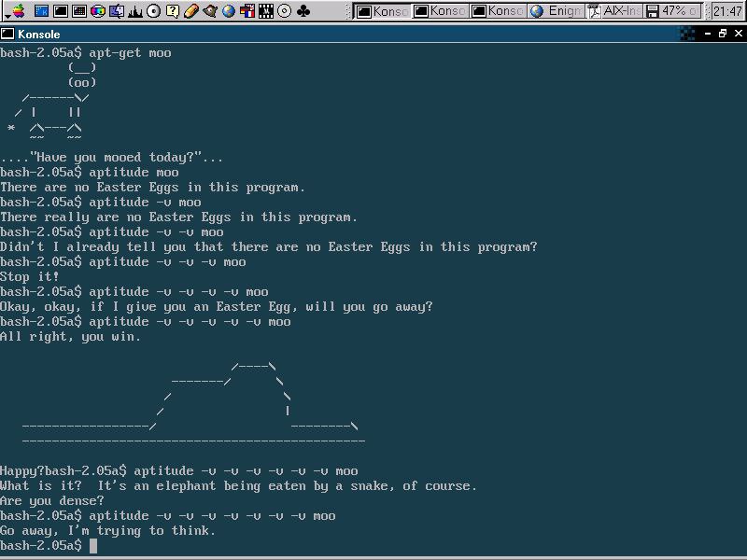Image resolution: width=747 pixels, height=560 pixels.
Task: Launch the rainbow color monitor icon
Action: [98, 10]
